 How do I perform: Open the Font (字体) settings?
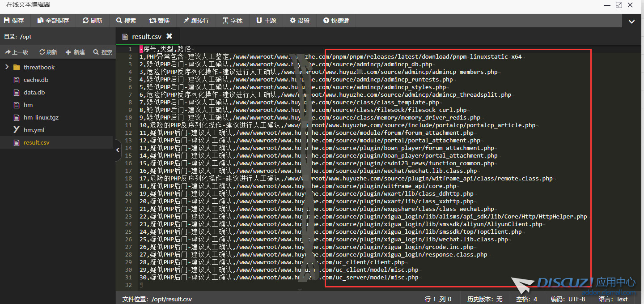233,21
